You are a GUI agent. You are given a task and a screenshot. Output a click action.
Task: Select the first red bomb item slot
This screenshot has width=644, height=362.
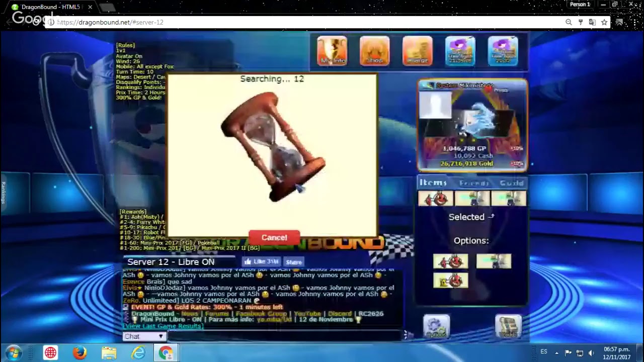[x=436, y=199]
